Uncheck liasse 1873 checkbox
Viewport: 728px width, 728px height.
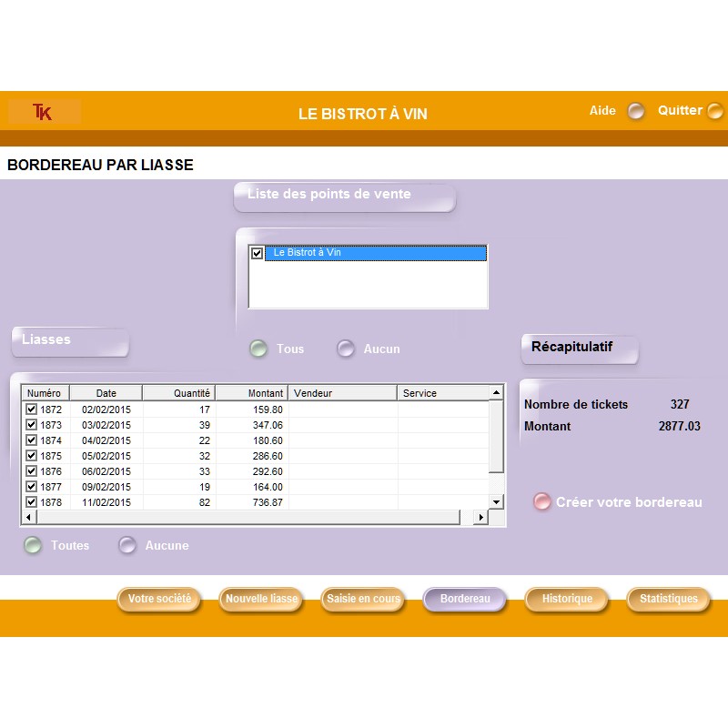click(x=31, y=424)
